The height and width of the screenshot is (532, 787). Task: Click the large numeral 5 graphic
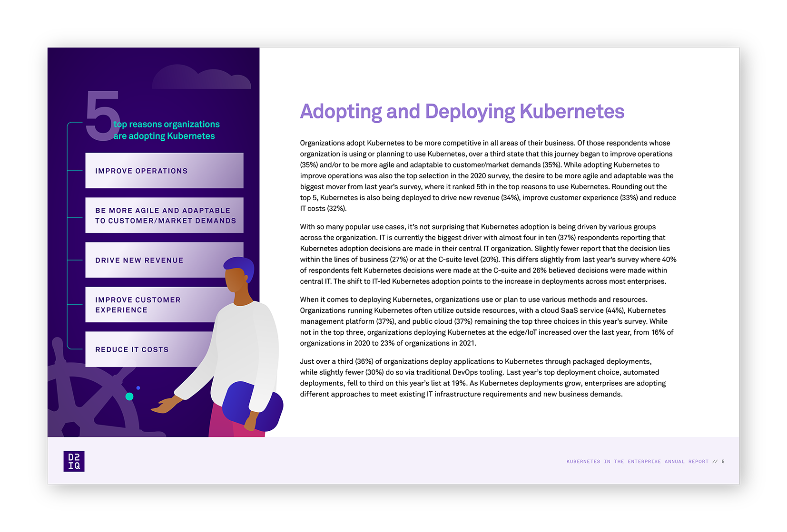pos(102,116)
